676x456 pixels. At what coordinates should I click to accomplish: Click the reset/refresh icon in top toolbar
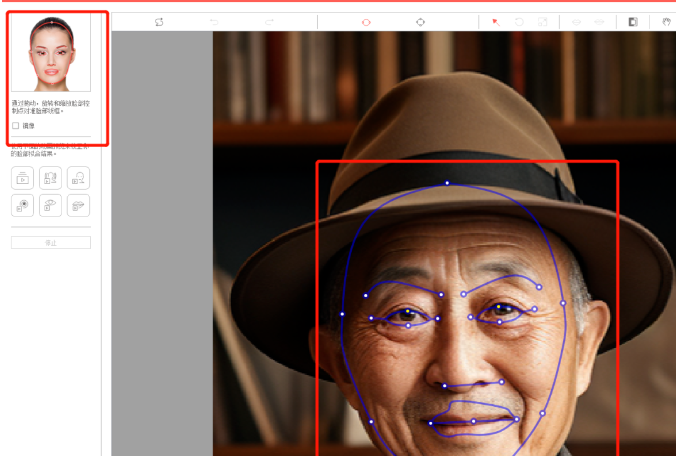coord(159,22)
